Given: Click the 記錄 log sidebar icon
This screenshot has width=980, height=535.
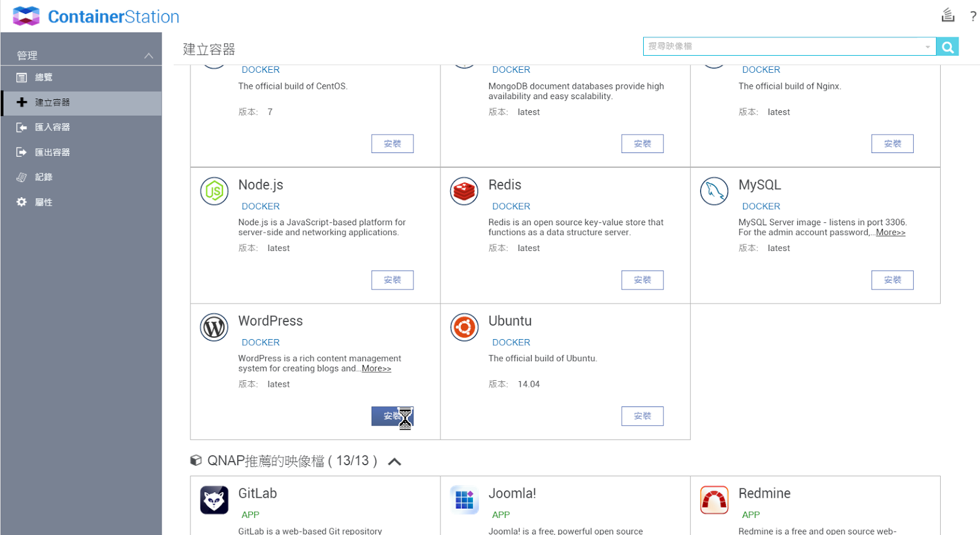Looking at the screenshot, I should 21,177.
